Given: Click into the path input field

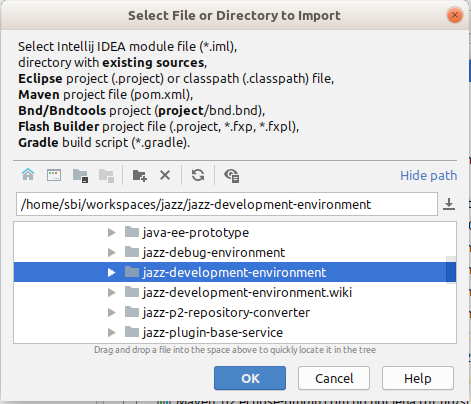Looking at the screenshot, I should (x=227, y=204).
